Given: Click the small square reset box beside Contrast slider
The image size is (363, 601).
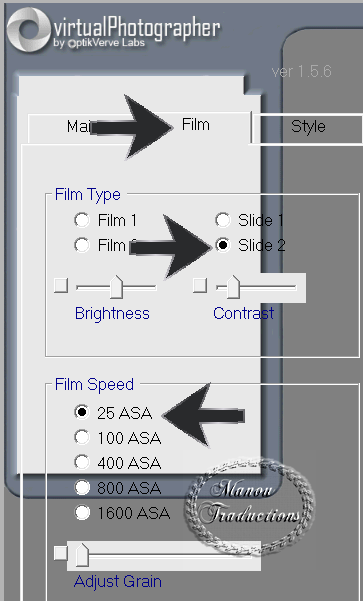Looking at the screenshot, I should 200,286.
